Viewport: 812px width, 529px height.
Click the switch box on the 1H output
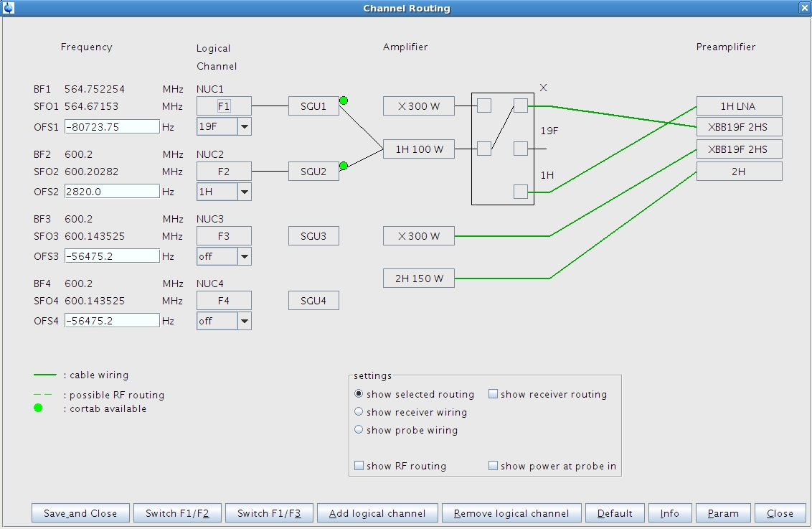pos(521,192)
